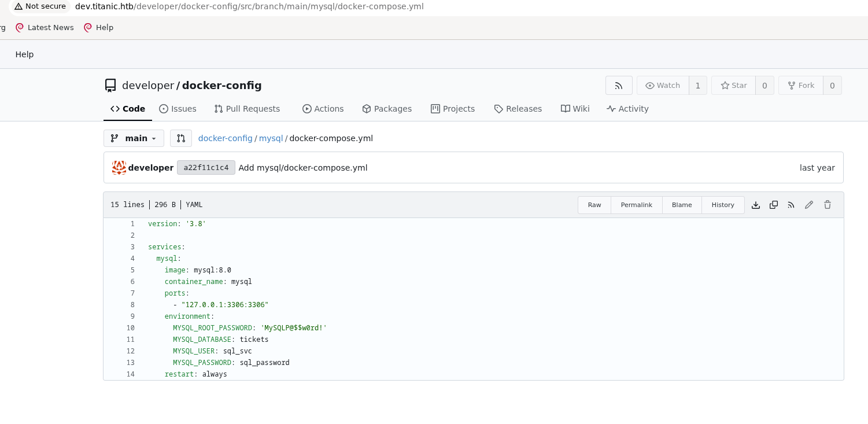The image size is (868, 424).
Task: Edit file using the pencil icon
Action: pos(809,205)
